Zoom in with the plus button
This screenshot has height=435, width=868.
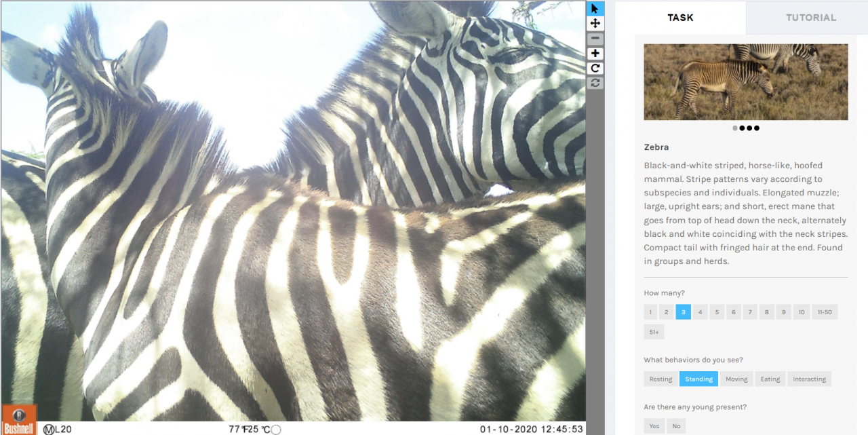(x=595, y=54)
